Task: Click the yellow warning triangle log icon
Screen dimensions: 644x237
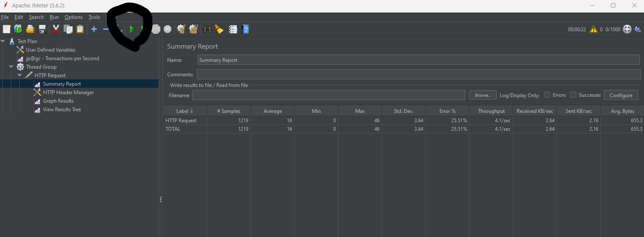Action: click(593, 29)
